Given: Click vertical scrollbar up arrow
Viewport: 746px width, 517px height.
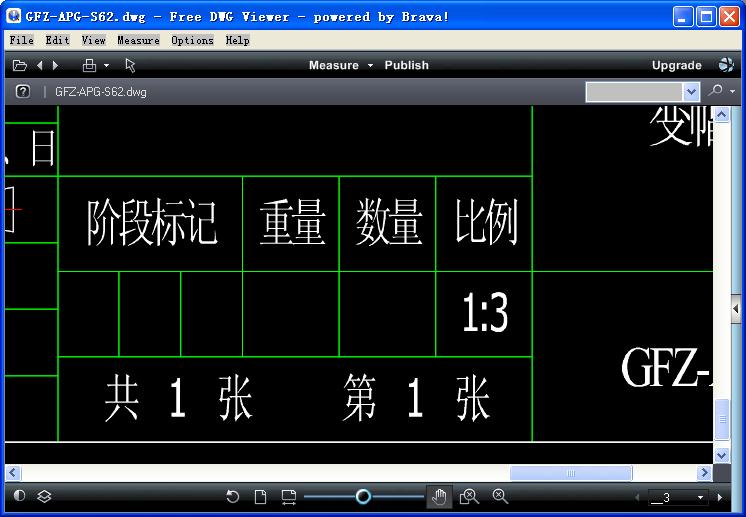Looking at the screenshot, I should [722, 115].
